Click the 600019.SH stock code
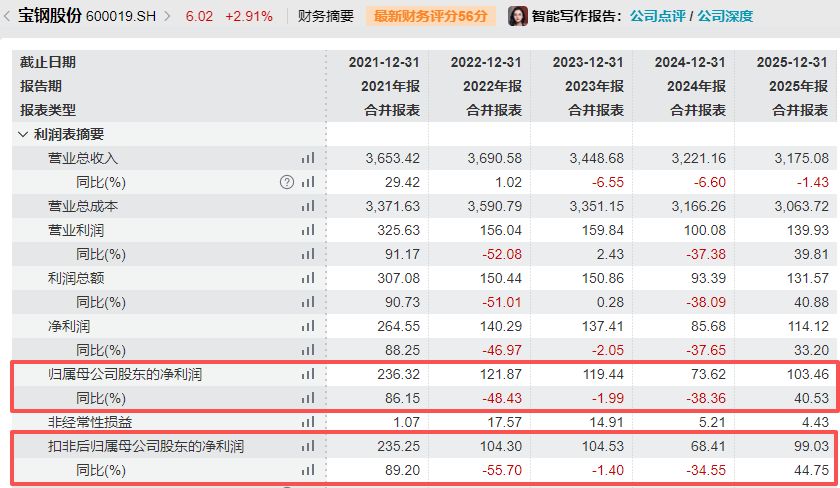840x488 pixels. [x=121, y=17]
